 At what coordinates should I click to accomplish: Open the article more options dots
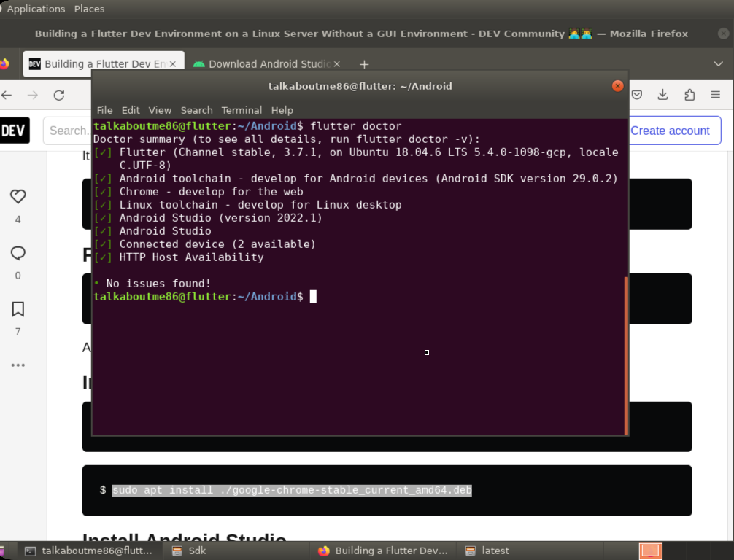(x=18, y=365)
